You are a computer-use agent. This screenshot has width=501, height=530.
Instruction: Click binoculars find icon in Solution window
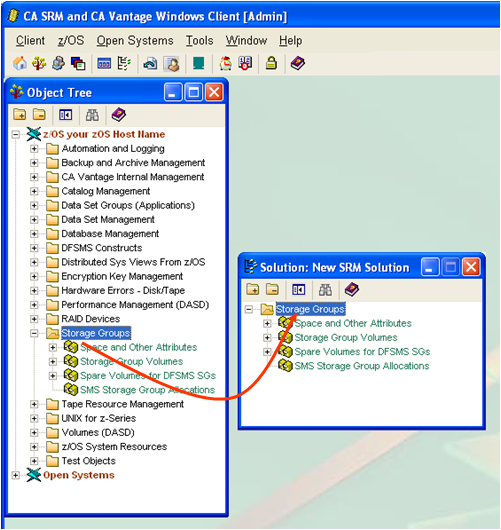point(325,290)
